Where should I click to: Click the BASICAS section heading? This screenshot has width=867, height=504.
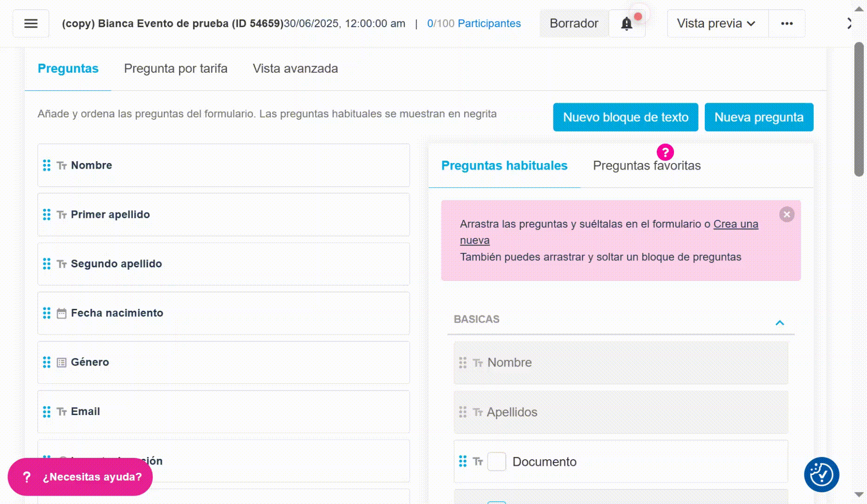click(x=476, y=319)
